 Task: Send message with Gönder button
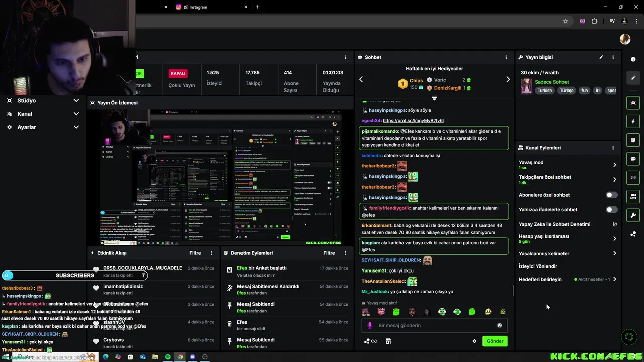point(495,341)
